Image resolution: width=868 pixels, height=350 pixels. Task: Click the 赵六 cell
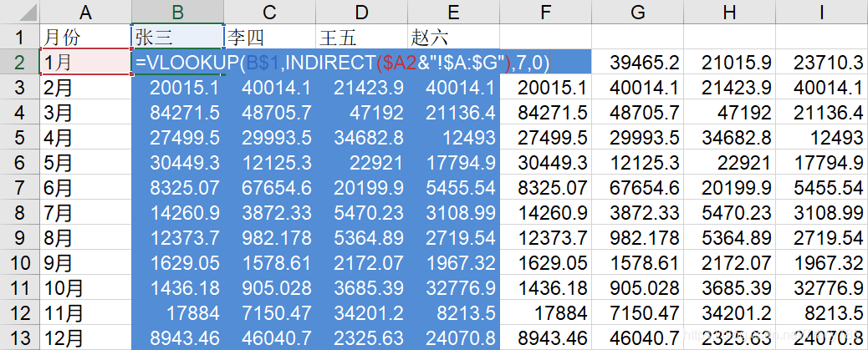pos(453,37)
